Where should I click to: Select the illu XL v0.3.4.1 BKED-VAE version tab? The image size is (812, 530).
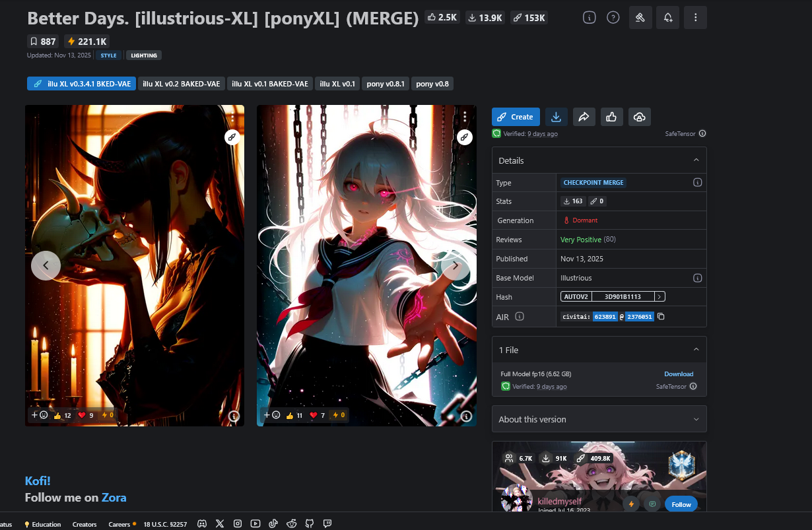click(81, 84)
